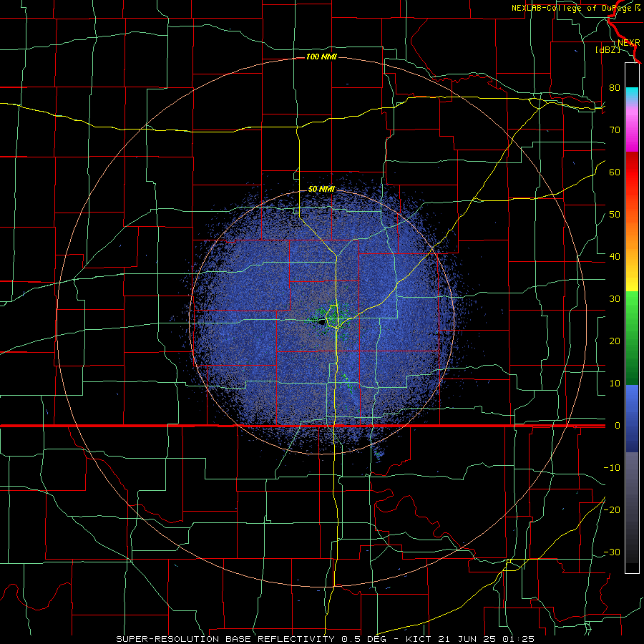
Task: Click the -10 value on the dBZ scale
Action: coord(612,467)
